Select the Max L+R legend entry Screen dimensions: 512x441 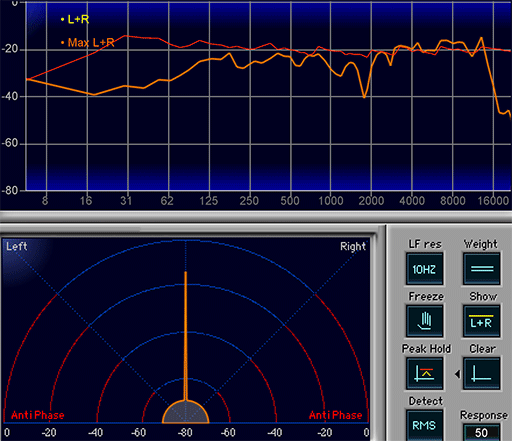88,43
